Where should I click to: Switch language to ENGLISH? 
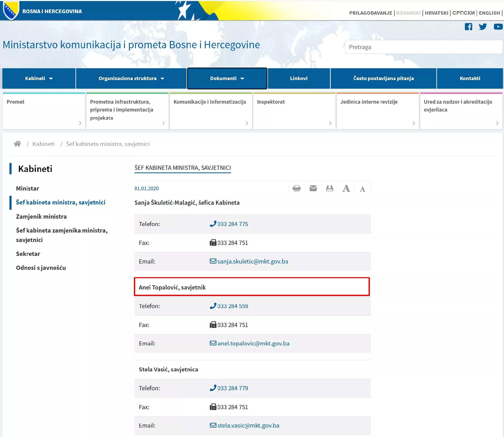(x=489, y=13)
